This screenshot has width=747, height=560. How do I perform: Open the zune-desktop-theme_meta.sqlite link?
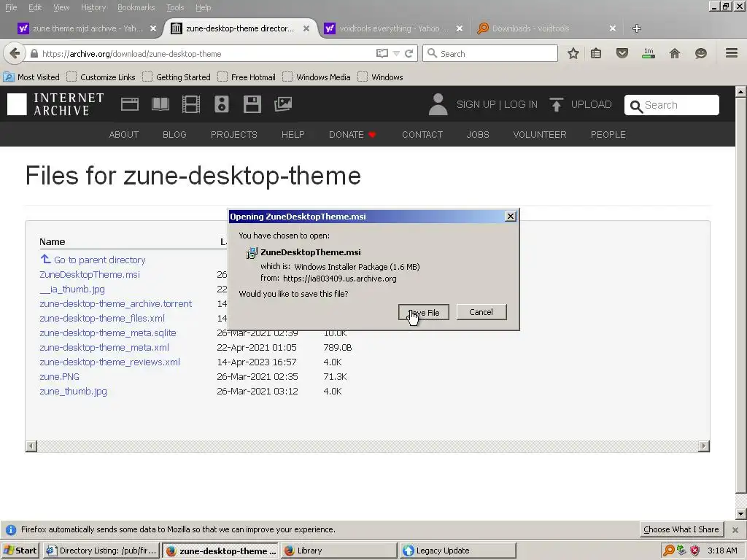[x=108, y=332]
